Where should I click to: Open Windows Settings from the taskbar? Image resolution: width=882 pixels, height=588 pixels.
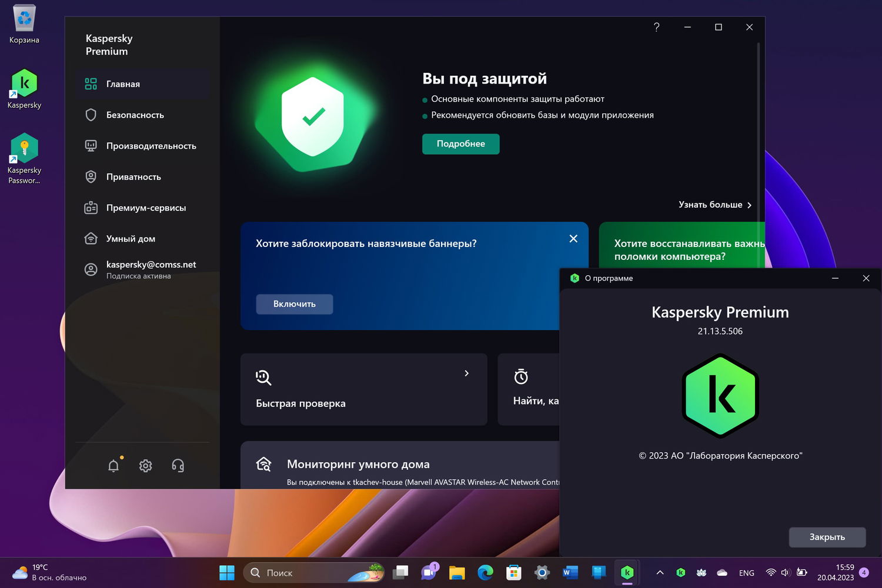point(542,573)
